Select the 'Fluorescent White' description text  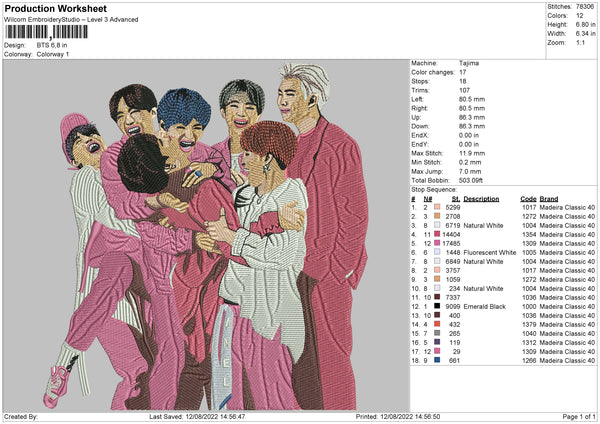[489, 253]
